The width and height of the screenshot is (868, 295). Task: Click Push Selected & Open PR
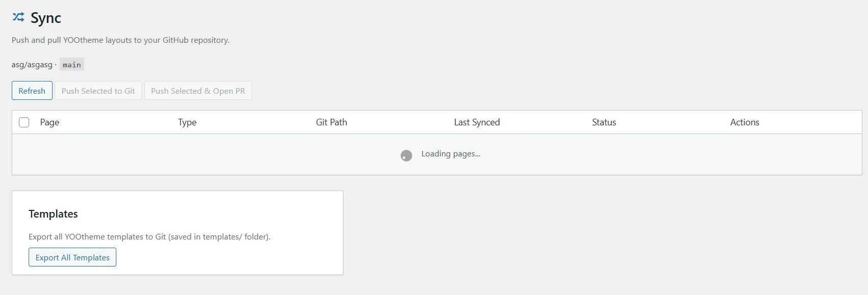coord(198,90)
